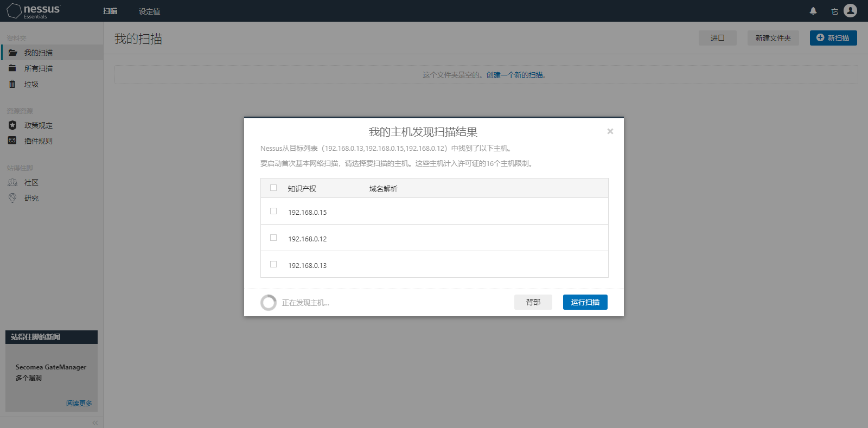Image resolution: width=868 pixels, height=428 pixels.
Task: Click the 192.168.0.15 host row text
Action: pos(308,212)
